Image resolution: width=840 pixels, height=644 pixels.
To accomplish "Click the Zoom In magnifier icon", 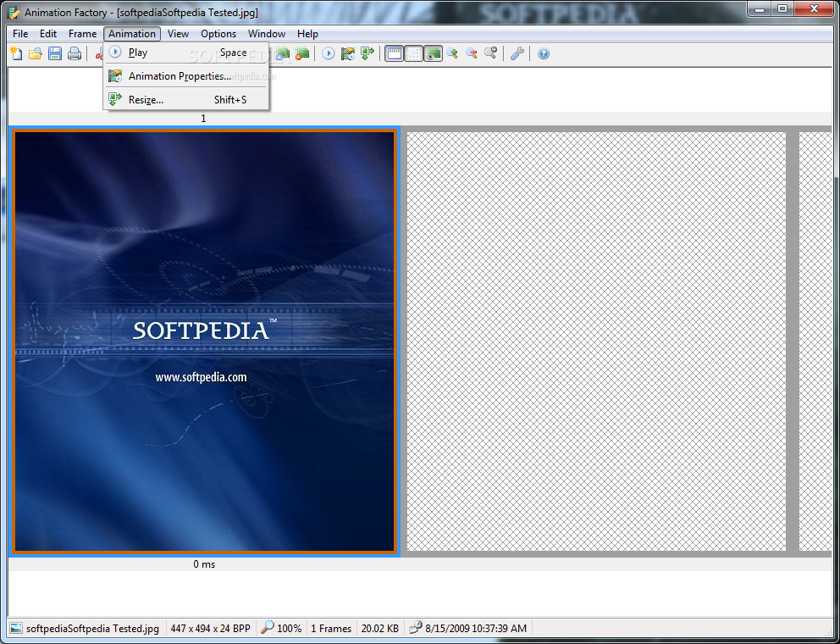I will pyautogui.click(x=453, y=53).
